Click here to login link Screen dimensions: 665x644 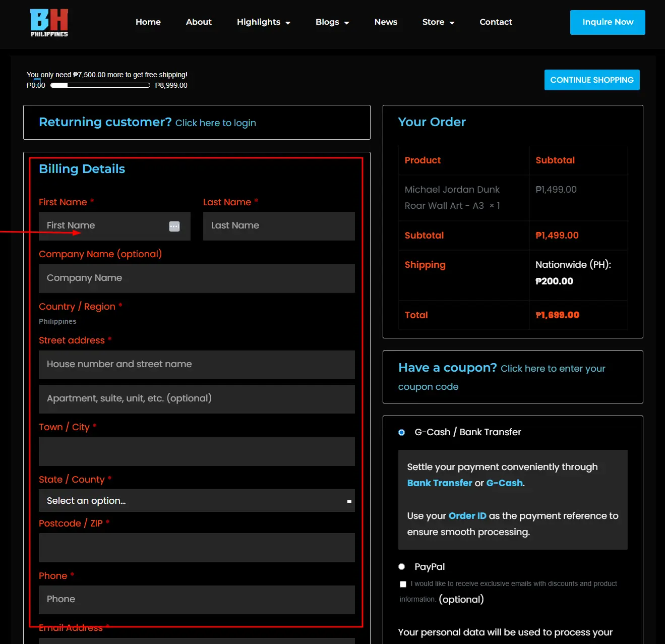coord(216,123)
